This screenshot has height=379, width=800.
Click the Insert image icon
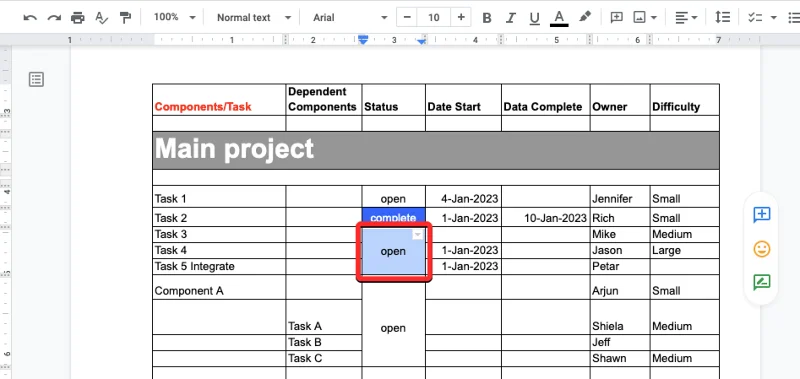click(639, 18)
